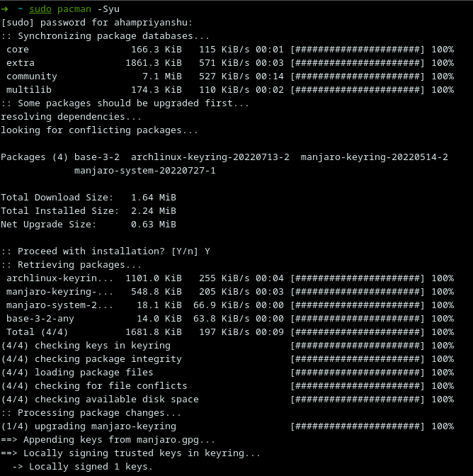This screenshot has width=473, height=476.
Task: Click the 'extra' repository name
Action: coord(21,63)
